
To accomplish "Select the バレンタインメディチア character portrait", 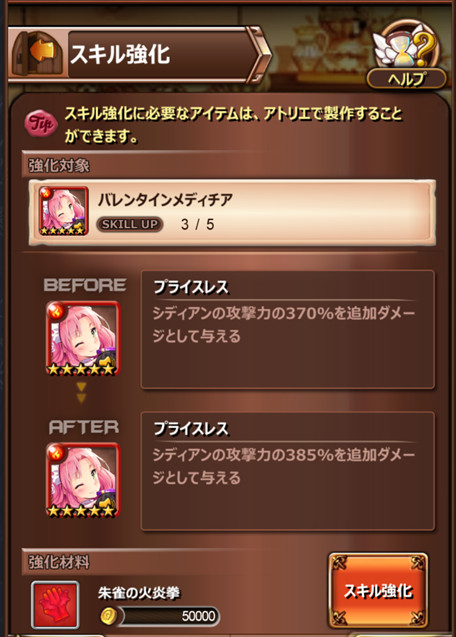I will pyautogui.click(x=63, y=211).
